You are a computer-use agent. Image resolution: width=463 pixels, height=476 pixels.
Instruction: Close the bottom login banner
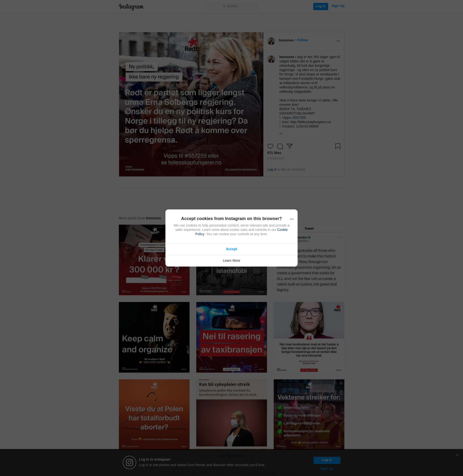[457, 455]
